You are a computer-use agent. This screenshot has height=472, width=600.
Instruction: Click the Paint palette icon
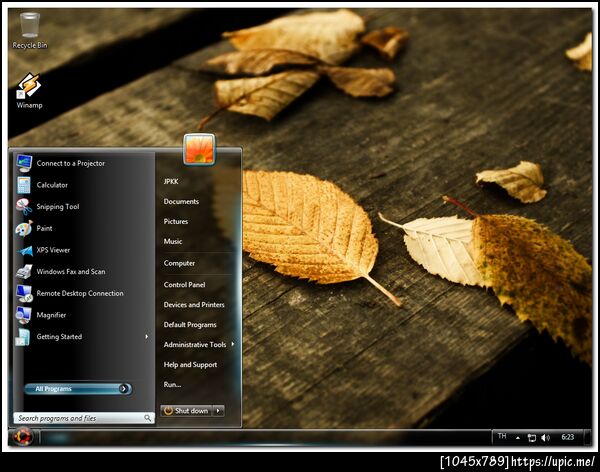pos(24,229)
